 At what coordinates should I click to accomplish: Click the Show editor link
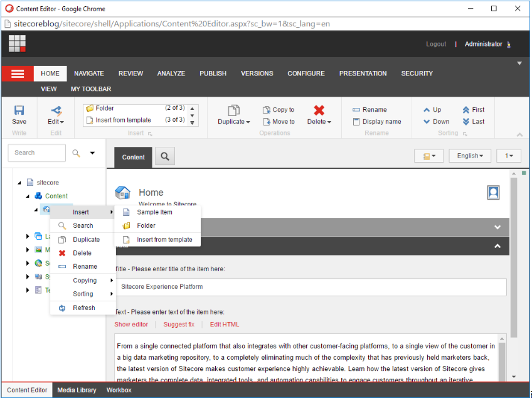coord(131,325)
